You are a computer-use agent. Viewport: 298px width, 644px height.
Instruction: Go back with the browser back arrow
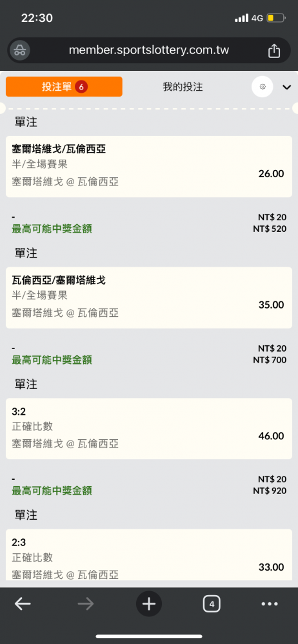[23, 604]
